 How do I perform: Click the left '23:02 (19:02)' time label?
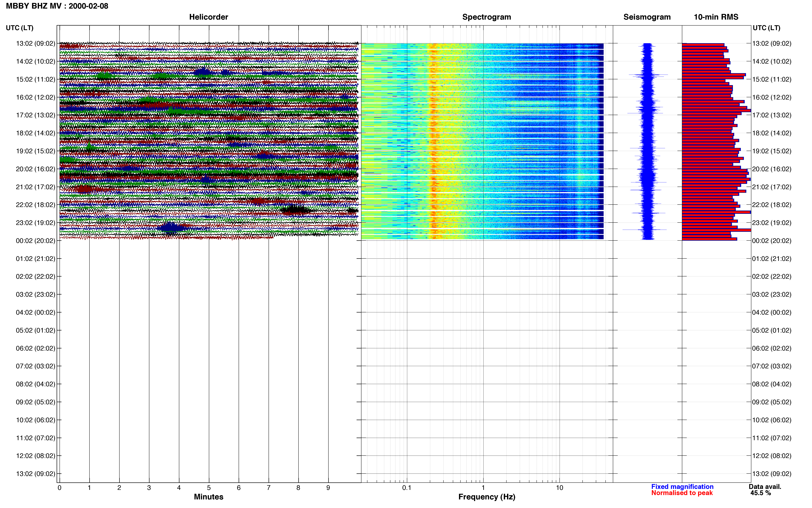pos(36,223)
